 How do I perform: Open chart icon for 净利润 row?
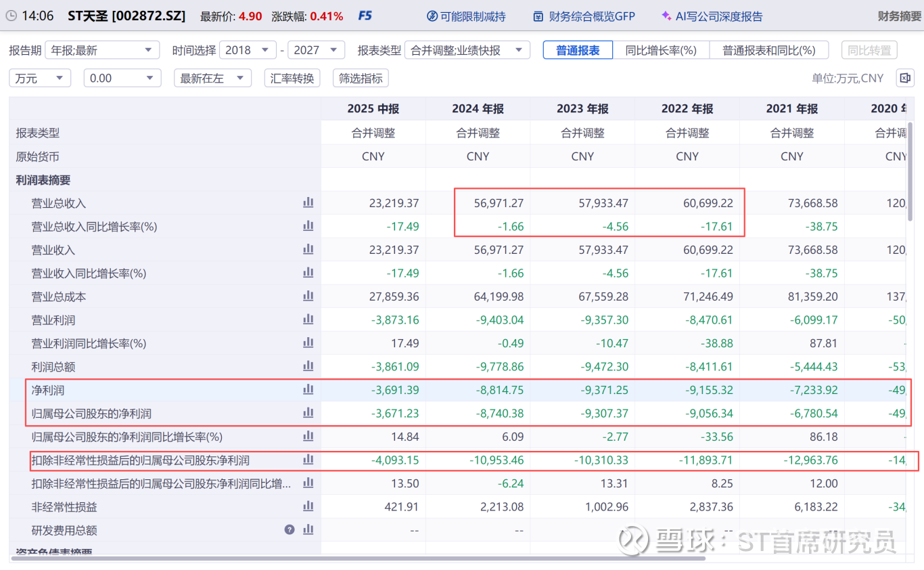(x=308, y=389)
